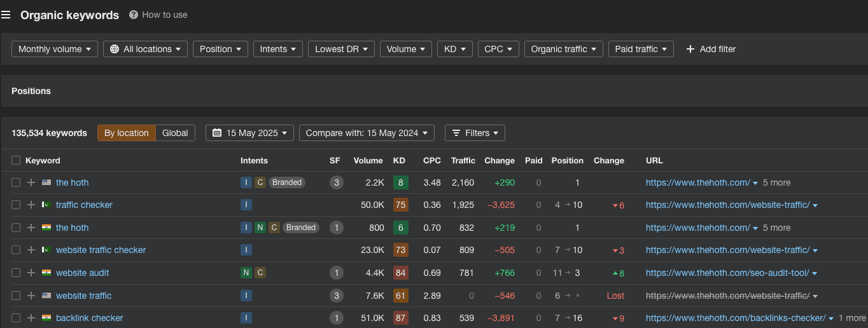
Task: Click the Add filter plus icon
Action: [x=690, y=49]
